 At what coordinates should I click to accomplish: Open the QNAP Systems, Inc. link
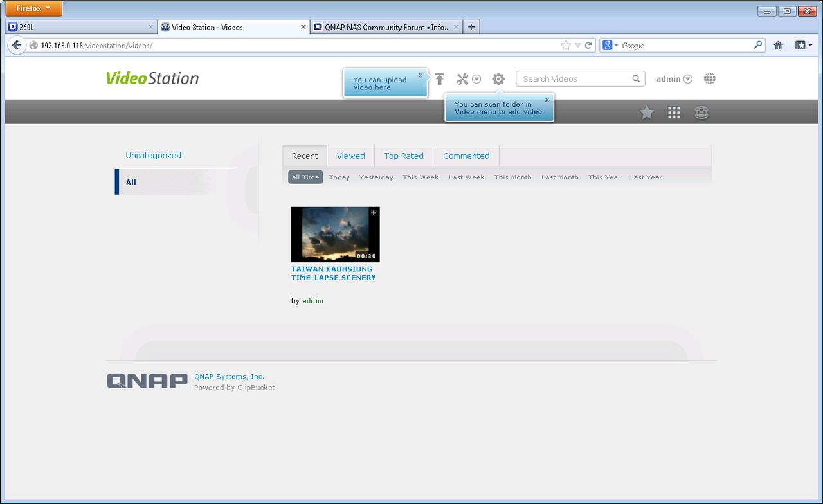[x=229, y=376]
